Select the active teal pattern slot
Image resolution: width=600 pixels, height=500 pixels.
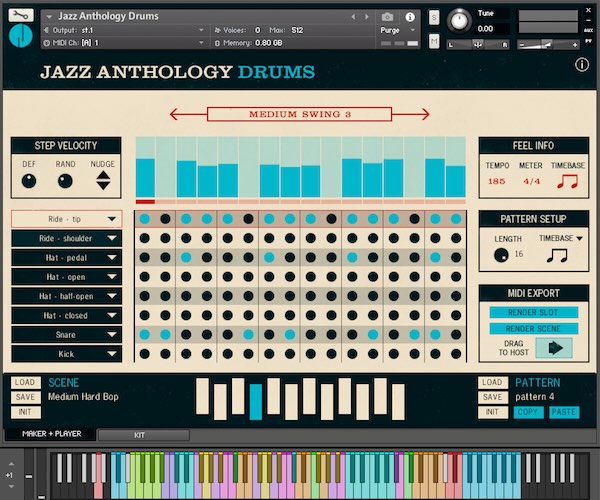256,402
